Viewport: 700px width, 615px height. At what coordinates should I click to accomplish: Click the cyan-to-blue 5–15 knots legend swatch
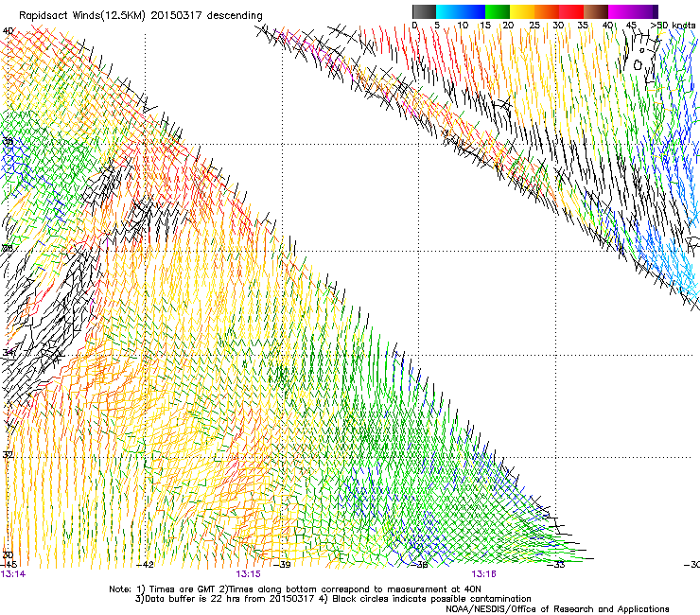pos(461,11)
